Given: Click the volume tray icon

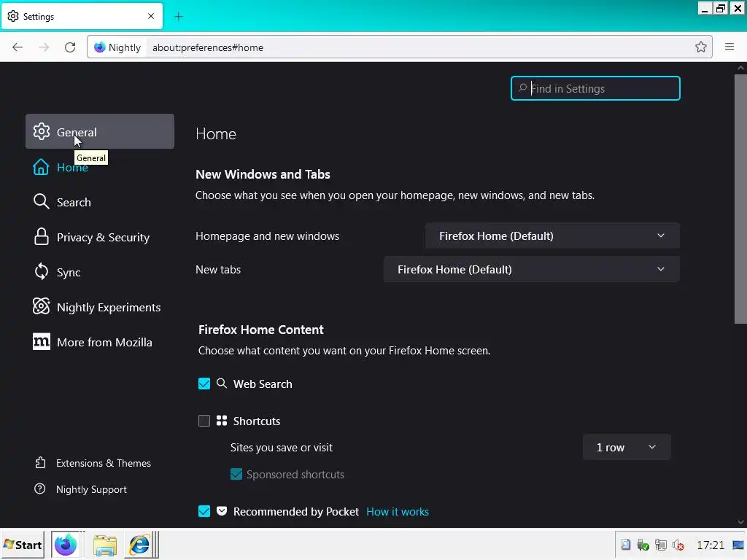Looking at the screenshot, I should click(x=678, y=545).
